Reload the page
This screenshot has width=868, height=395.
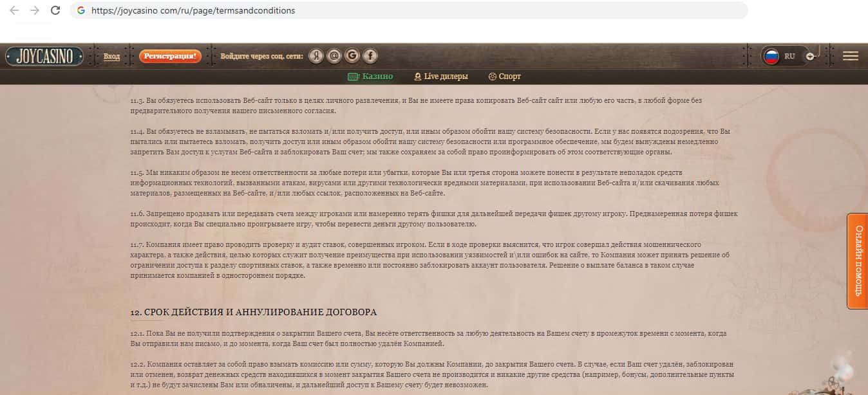(x=55, y=10)
